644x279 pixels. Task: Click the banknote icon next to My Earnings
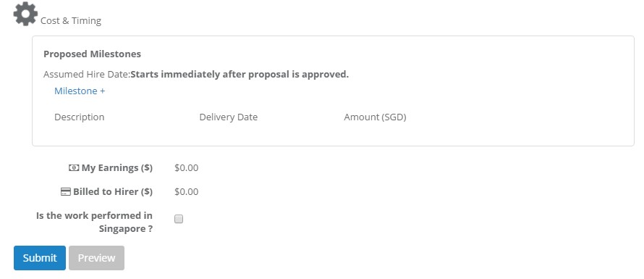click(x=74, y=167)
